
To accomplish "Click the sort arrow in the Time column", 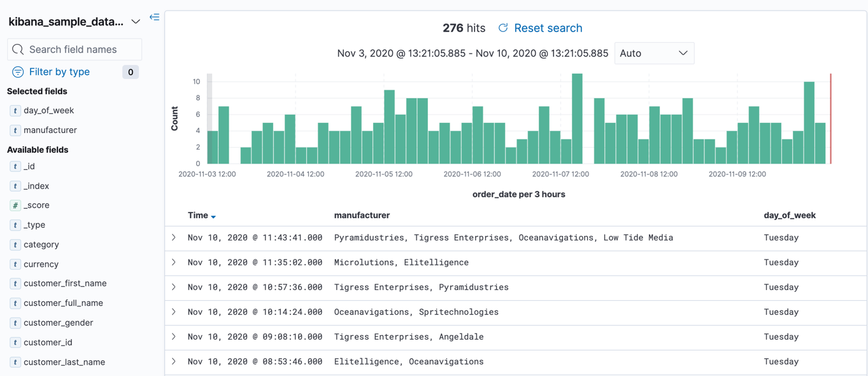I will [x=213, y=217].
